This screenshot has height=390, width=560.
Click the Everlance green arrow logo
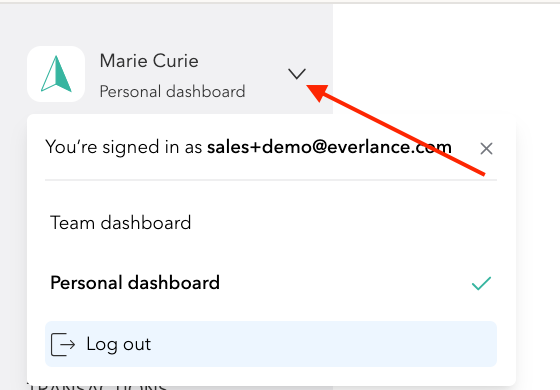(56, 74)
